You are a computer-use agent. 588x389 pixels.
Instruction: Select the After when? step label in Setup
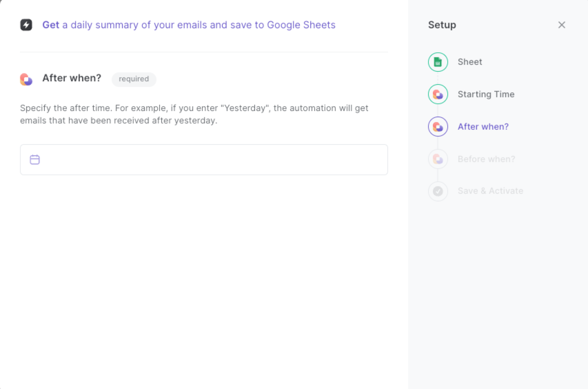pos(483,126)
